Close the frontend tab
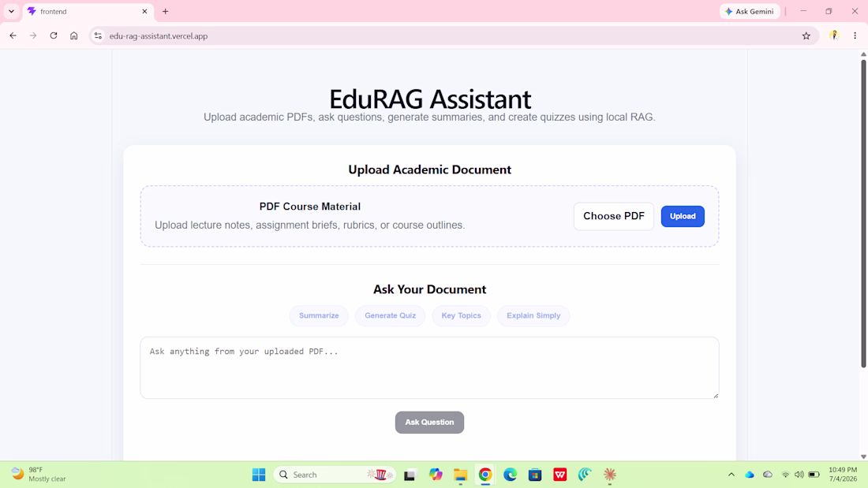Image resolution: width=868 pixels, height=488 pixels. 144,12
